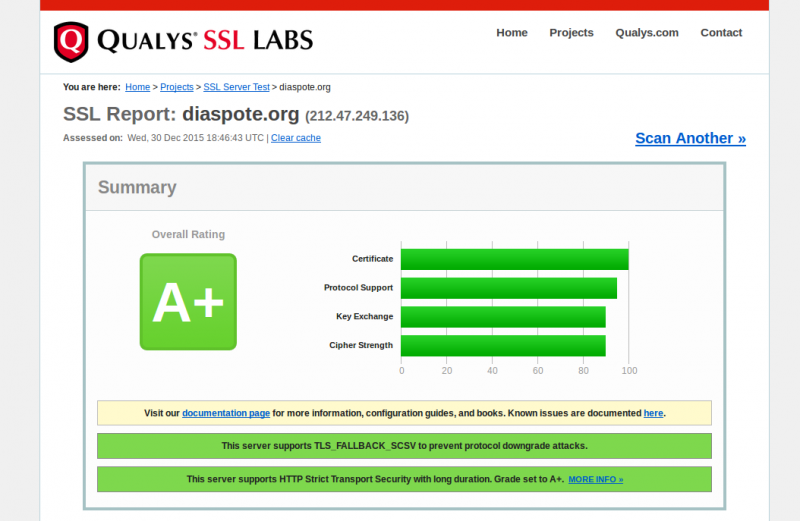Click the Key Exchange score bar
Viewport: 800px width, 521px height.
pyautogui.click(x=503, y=317)
